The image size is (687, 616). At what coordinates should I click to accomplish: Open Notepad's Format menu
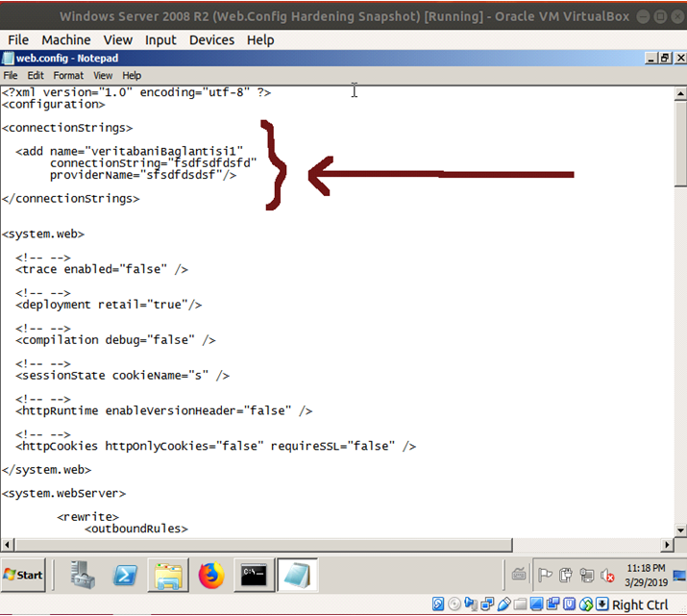pos(68,75)
